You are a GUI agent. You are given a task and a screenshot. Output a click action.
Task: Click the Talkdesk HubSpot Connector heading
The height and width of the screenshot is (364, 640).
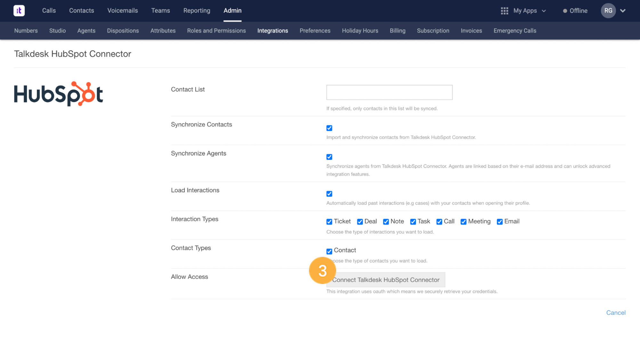click(x=73, y=54)
